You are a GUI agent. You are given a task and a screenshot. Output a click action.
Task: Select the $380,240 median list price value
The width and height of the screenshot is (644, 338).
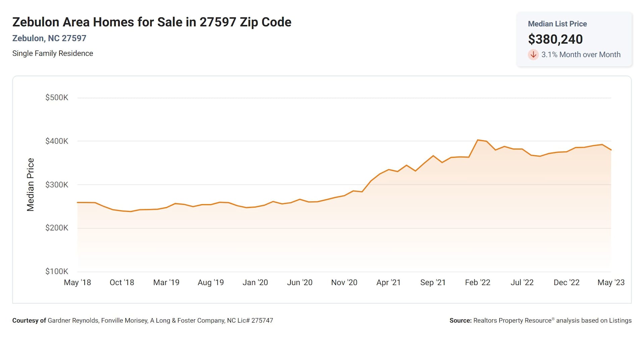point(555,39)
